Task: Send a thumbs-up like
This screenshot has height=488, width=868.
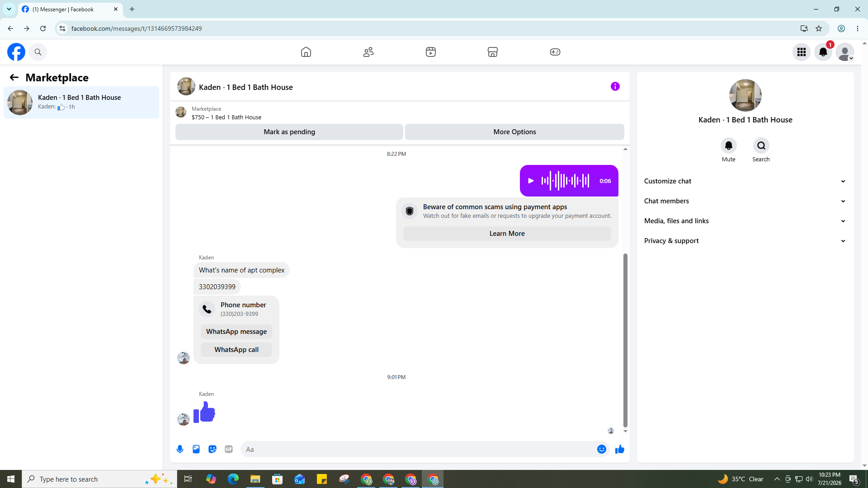Action: click(x=620, y=449)
